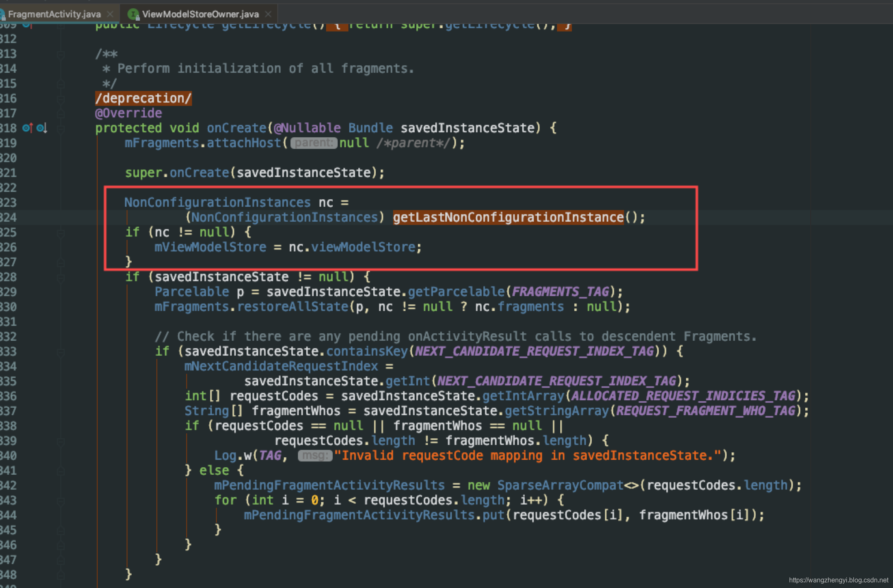
Task: Click NonConfigurationInstances type on line 323
Action: point(218,203)
